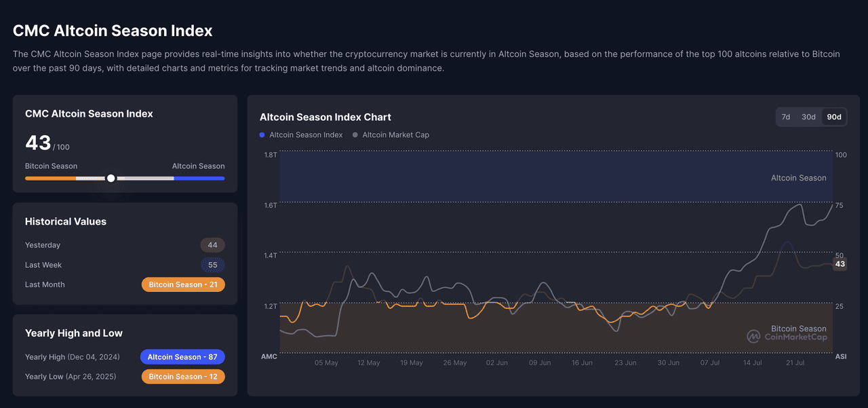Click the AMC axis label
Screen dimensions: 868x408
pyautogui.click(x=269, y=357)
